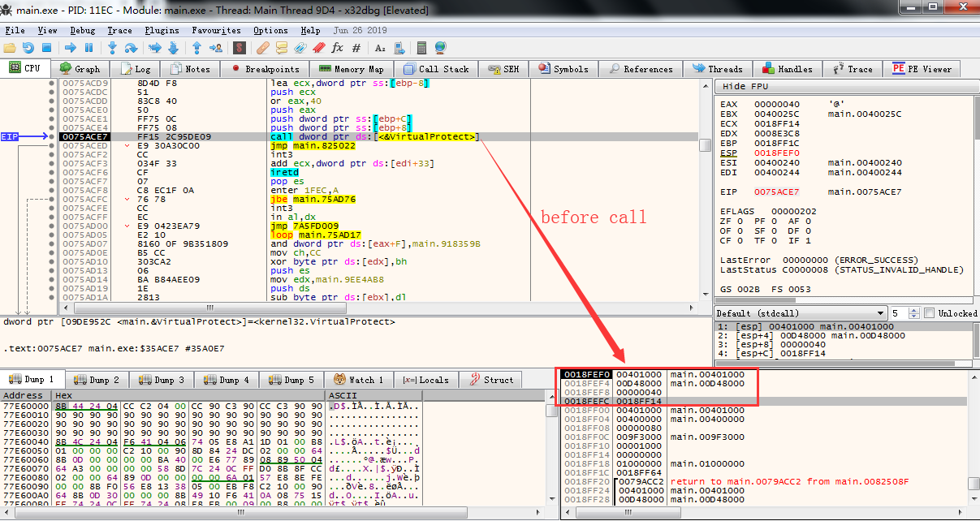Screen dimensions: 980x521
Task: Switch to the Memory Map tab
Action: [352, 69]
